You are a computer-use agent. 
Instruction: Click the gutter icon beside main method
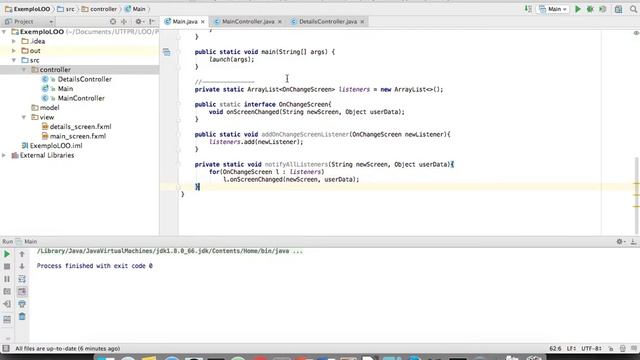click(167, 52)
